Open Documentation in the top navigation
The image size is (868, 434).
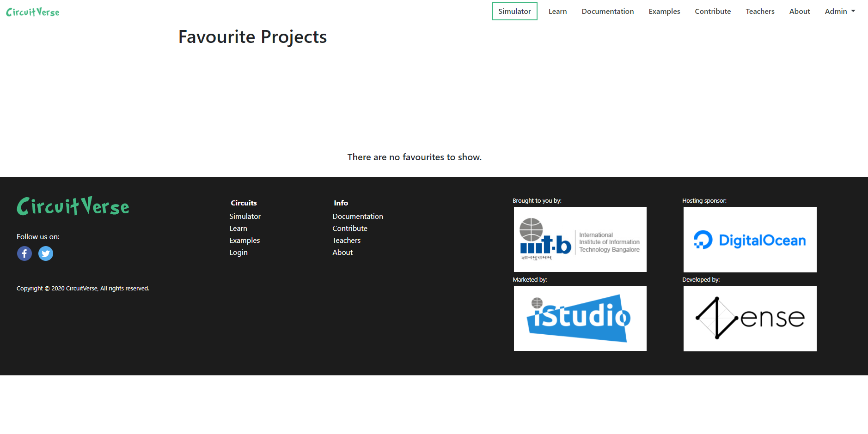[x=607, y=12]
